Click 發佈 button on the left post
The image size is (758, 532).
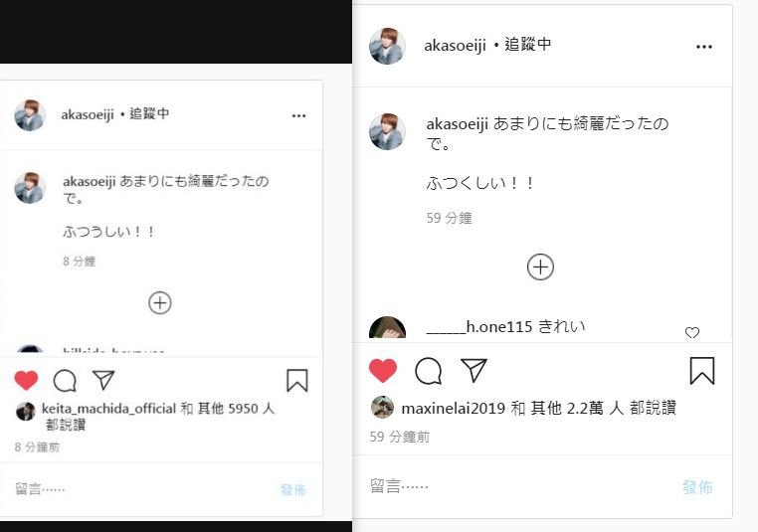[x=293, y=490]
